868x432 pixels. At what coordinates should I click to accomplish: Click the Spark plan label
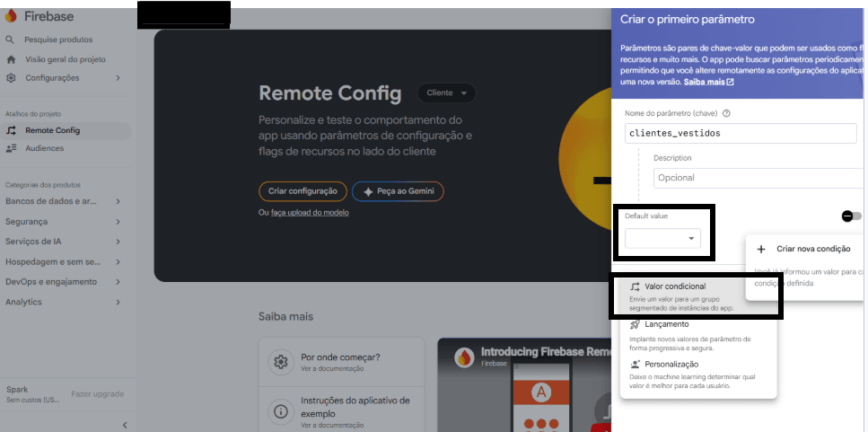pos(17,390)
